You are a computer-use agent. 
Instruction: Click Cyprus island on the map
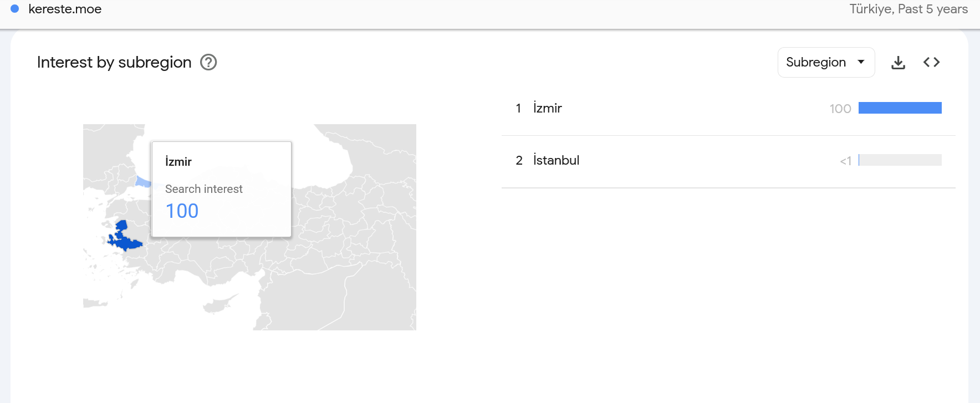[221, 303]
